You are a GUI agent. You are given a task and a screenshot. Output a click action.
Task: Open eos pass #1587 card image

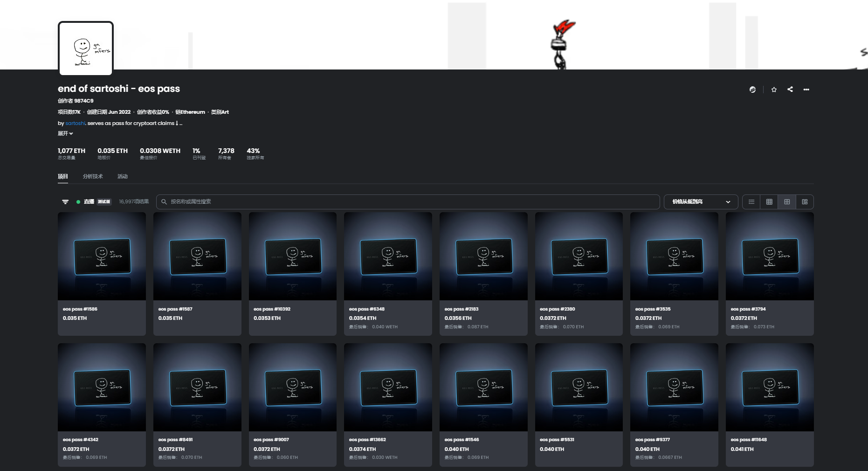tap(197, 256)
